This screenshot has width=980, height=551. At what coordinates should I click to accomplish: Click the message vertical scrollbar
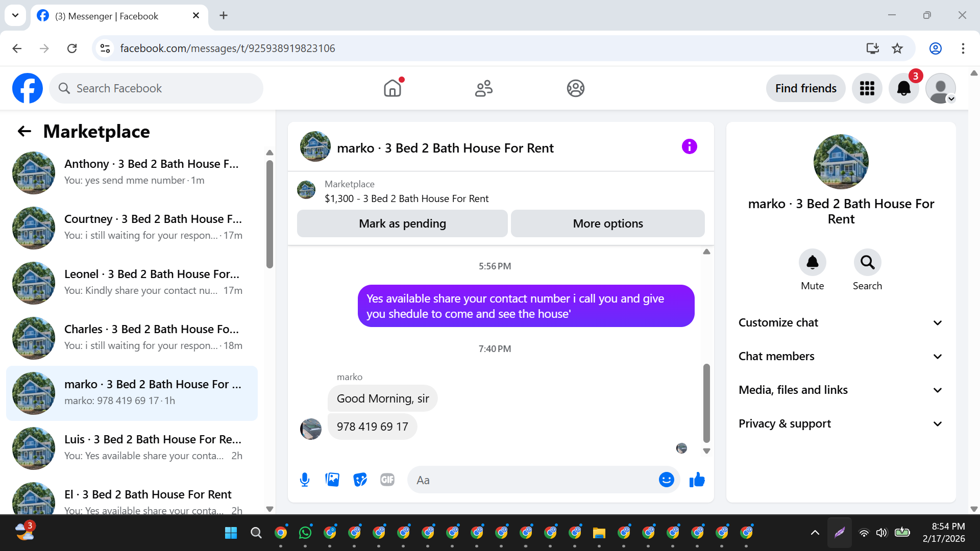pyautogui.click(x=706, y=403)
